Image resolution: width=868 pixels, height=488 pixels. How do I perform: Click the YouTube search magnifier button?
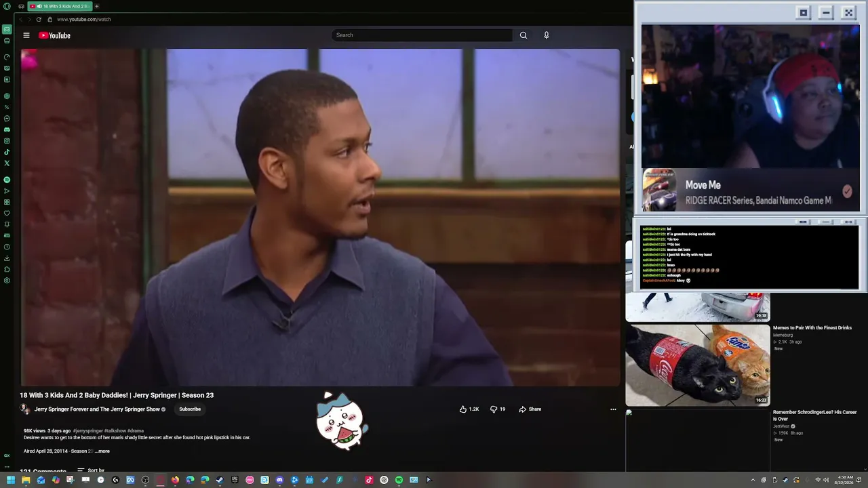click(x=524, y=35)
